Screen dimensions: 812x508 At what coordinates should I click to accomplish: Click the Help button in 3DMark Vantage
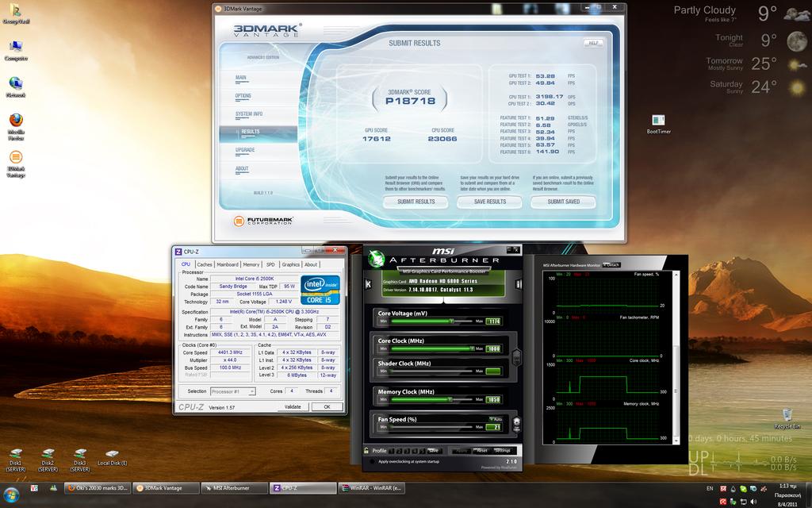click(593, 43)
